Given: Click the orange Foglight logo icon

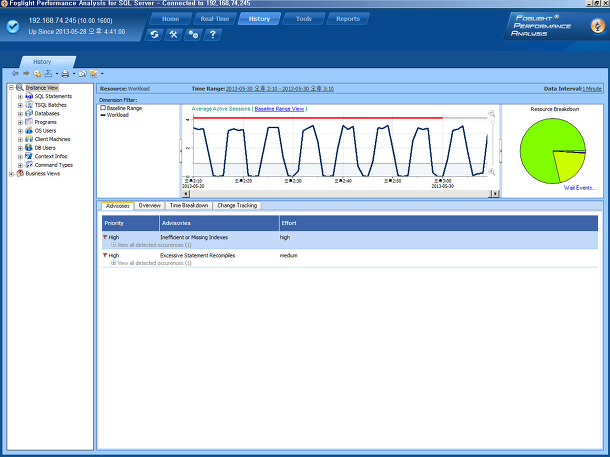Looking at the screenshot, I should [598, 26].
